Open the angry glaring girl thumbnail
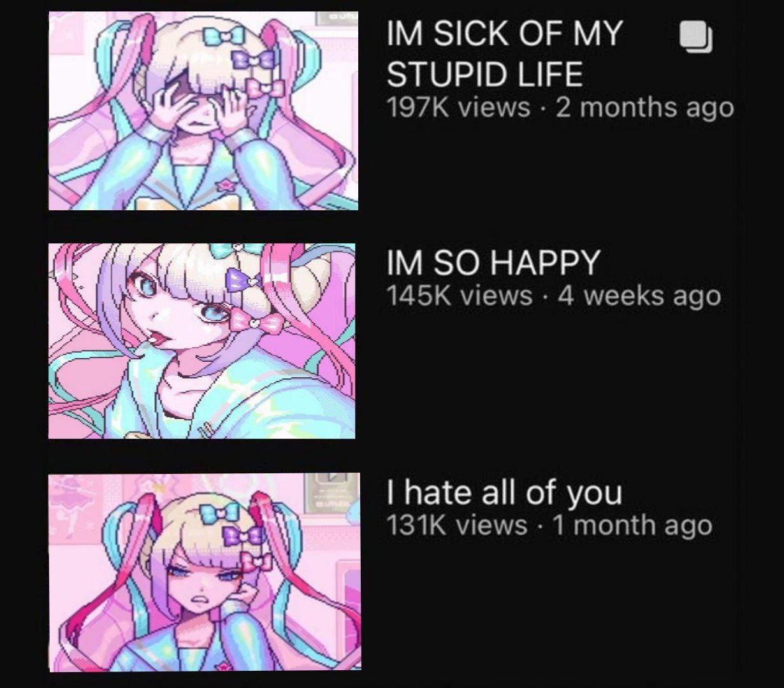 pos(205,571)
